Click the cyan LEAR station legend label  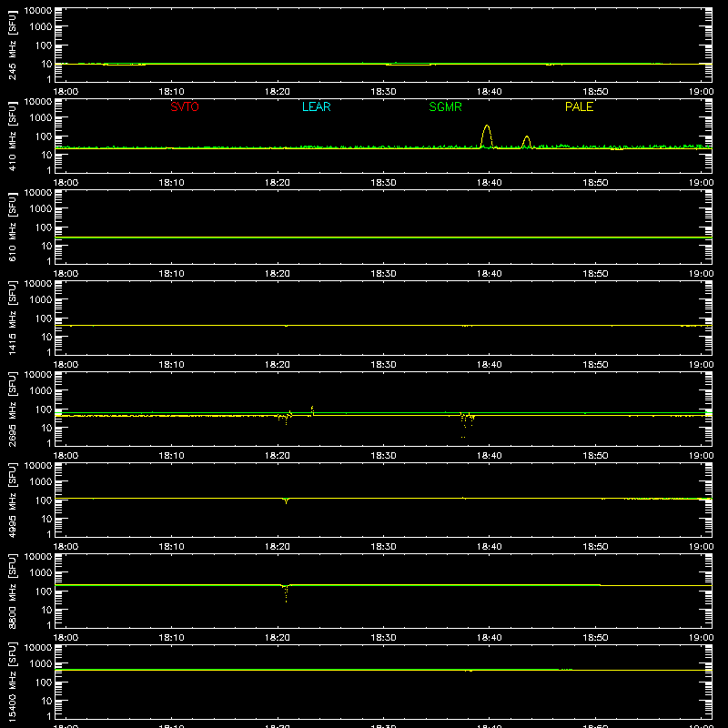point(316,106)
